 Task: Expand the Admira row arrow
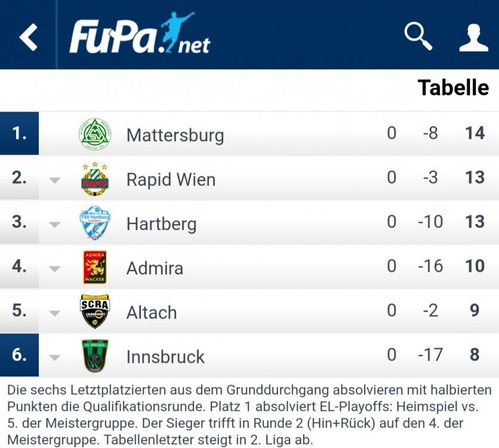coord(55,269)
